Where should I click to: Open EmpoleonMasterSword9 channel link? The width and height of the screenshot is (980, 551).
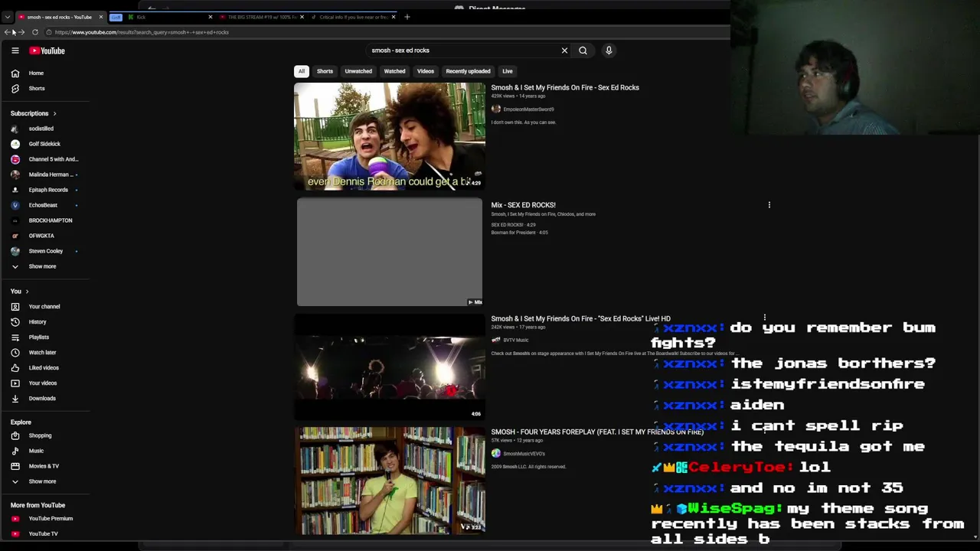528,109
